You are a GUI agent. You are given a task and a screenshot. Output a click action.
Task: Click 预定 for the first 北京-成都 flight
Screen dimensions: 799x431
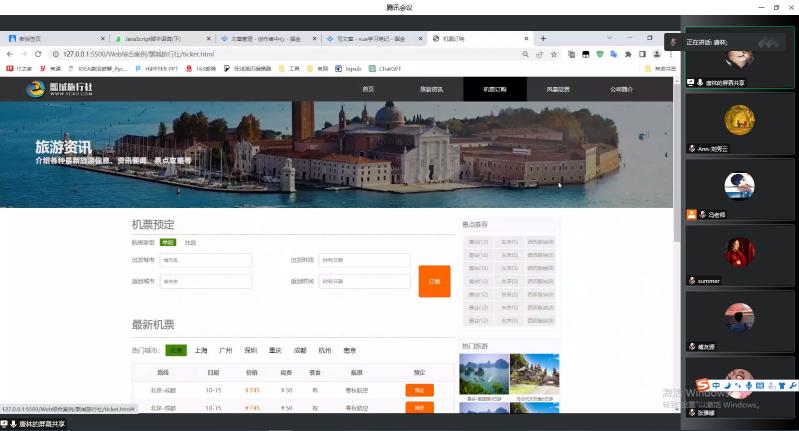[419, 390]
